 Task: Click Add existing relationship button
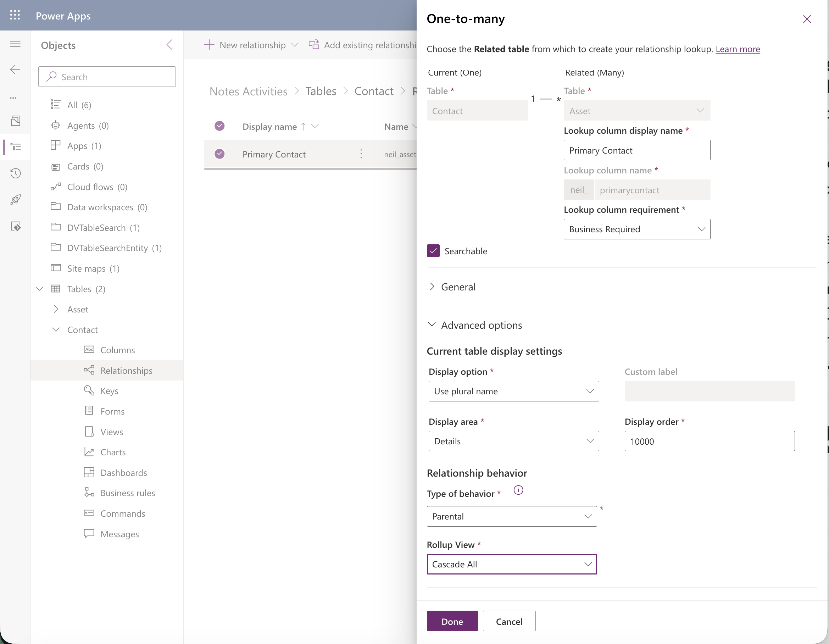[362, 45]
